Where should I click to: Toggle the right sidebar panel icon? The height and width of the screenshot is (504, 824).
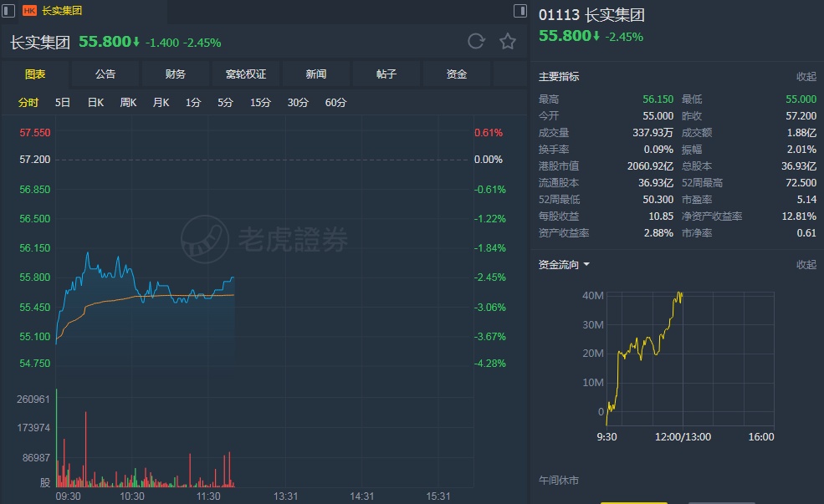pyautogui.click(x=519, y=11)
